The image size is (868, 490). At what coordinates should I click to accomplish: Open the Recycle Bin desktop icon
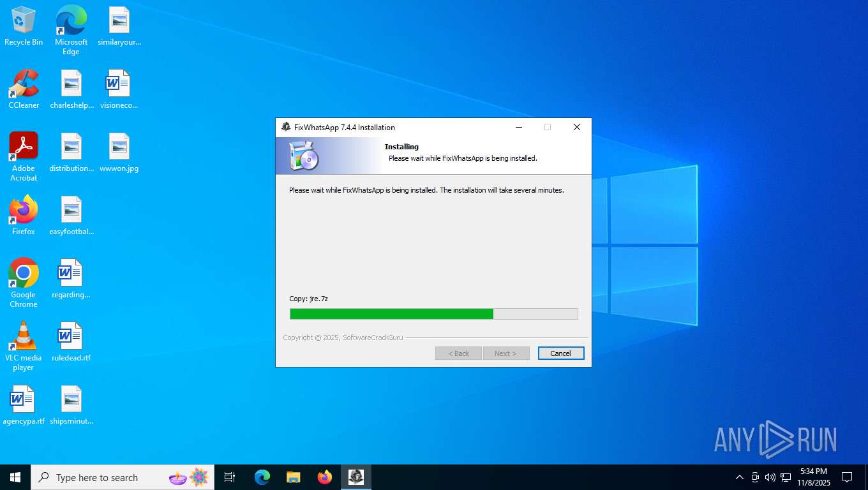(24, 27)
